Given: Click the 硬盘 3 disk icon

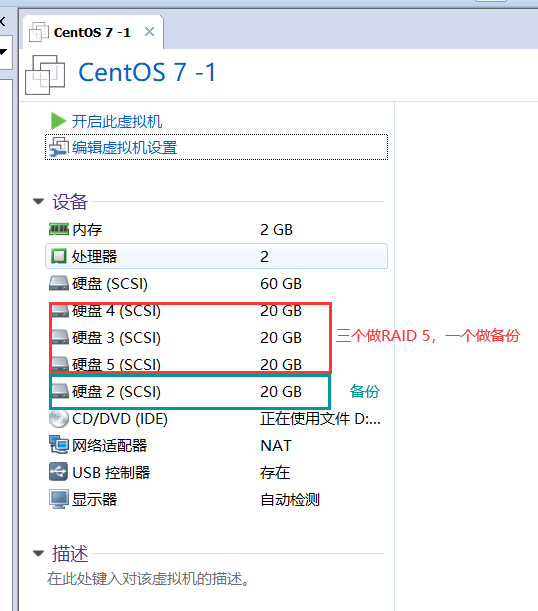Looking at the screenshot, I should (60, 337).
